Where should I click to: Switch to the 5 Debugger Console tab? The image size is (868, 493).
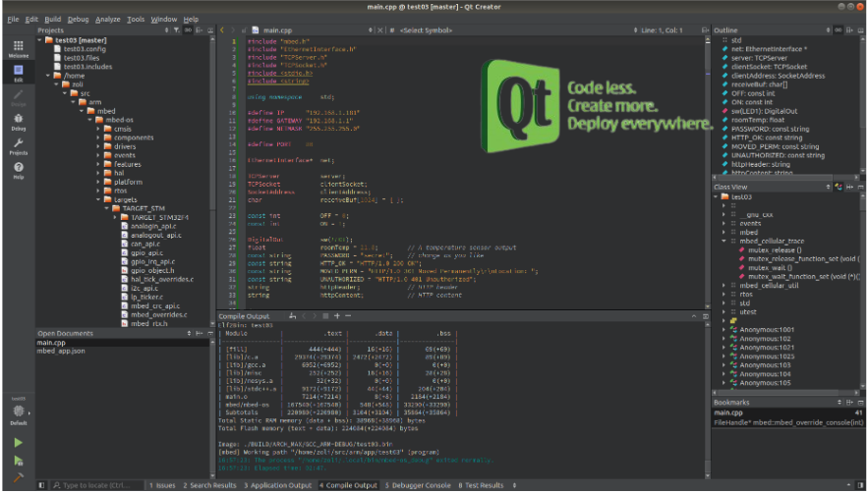pyautogui.click(x=418, y=485)
